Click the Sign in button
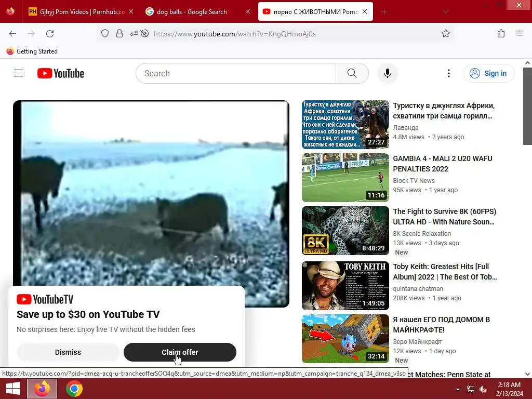 click(488, 73)
